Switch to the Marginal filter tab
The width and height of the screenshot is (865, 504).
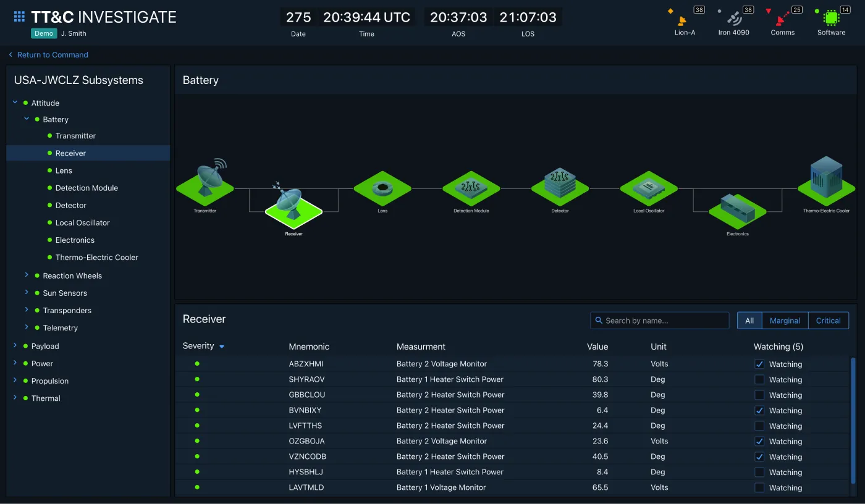coord(785,320)
